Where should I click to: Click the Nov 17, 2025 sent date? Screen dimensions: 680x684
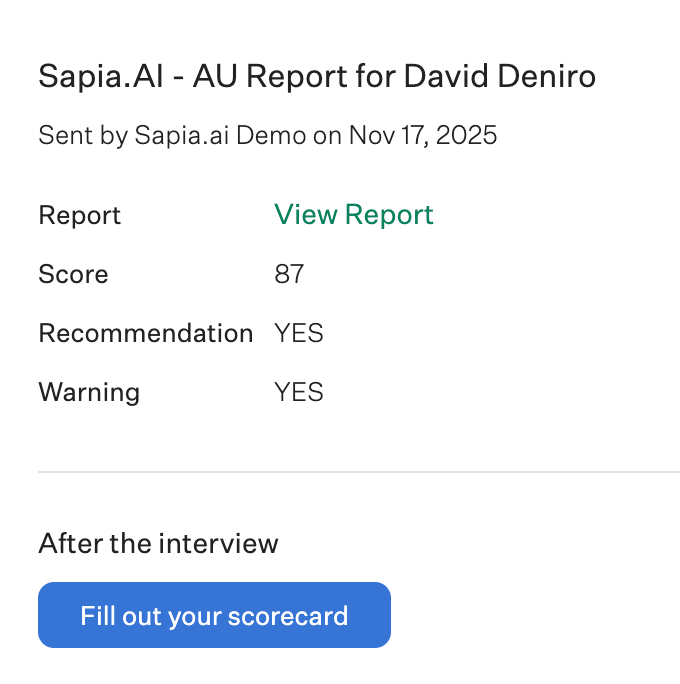click(422, 135)
